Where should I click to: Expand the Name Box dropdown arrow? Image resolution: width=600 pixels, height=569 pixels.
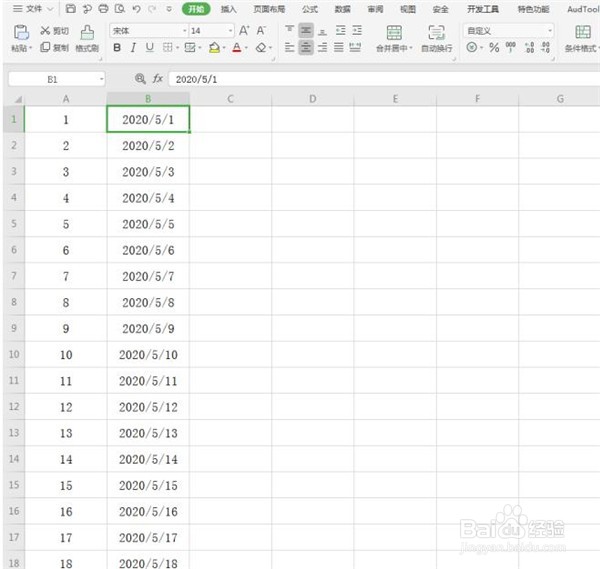(x=101, y=79)
